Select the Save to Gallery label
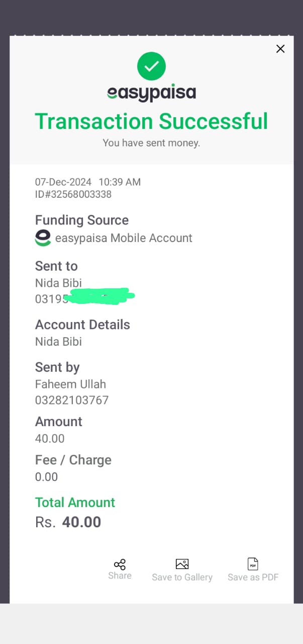The image size is (303, 644). click(182, 577)
